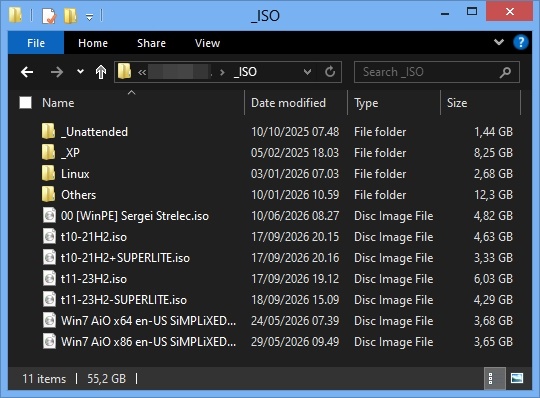Go forward with the right arrow
This screenshot has height=398, width=540.
tap(57, 72)
